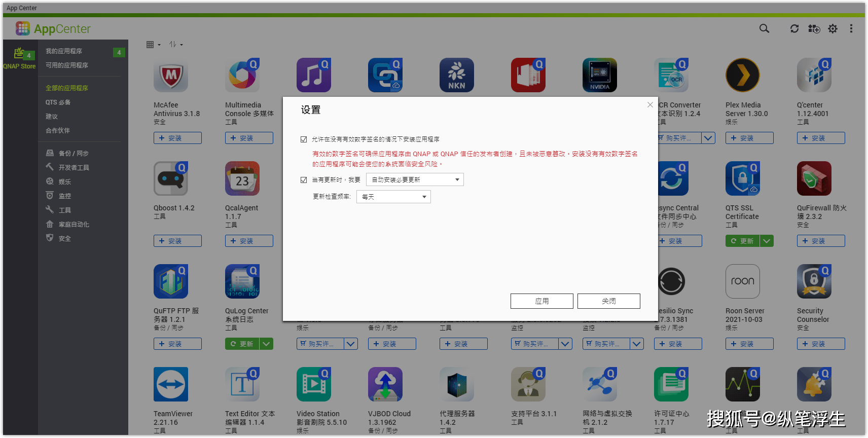
Task: Open the search icon in header
Action: tap(764, 29)
